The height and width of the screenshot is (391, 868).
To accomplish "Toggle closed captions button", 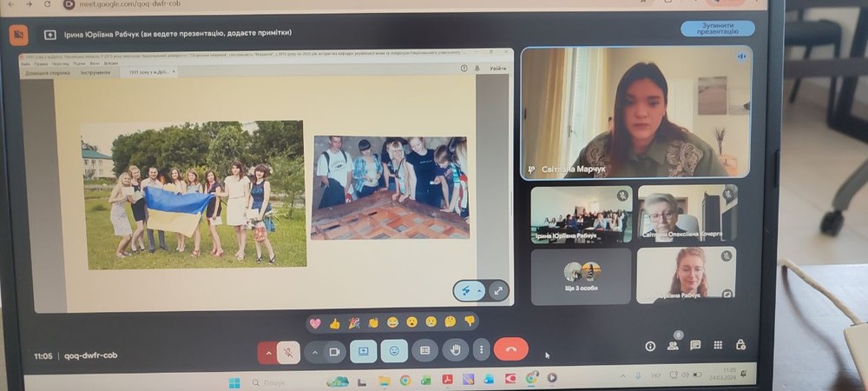I will [x=424, y=351].
